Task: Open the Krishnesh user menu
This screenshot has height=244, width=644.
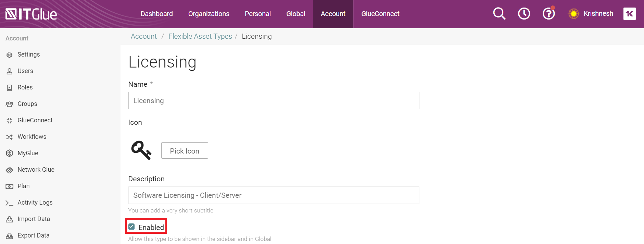Action: pyautogui.click(x=598, y=14)
